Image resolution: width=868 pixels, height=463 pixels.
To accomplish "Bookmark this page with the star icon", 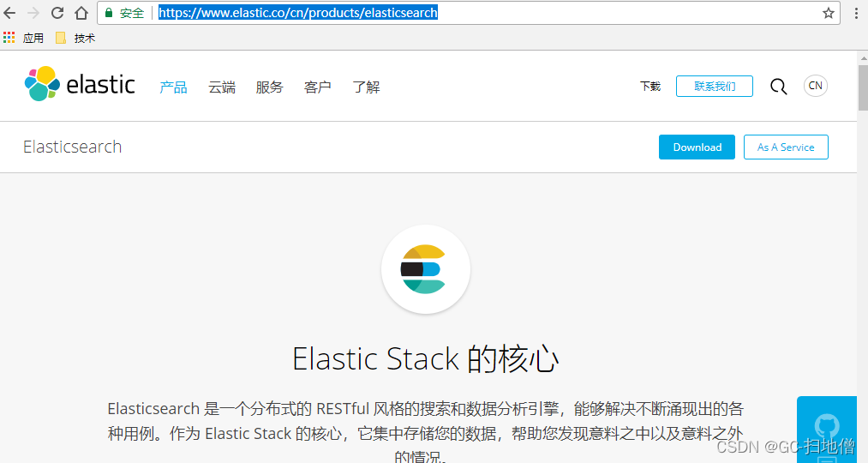I will pyautogui.click(x=828, y=13).
